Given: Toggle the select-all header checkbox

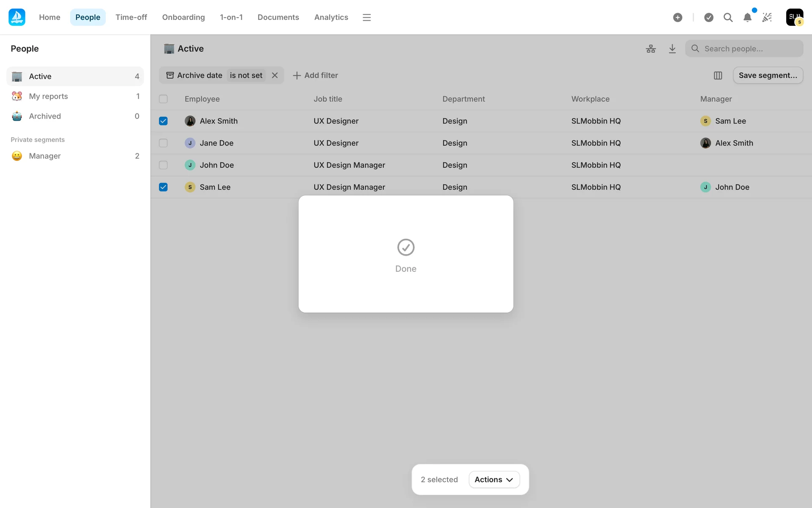Looking at the screenshot, I should click(163, 99).
